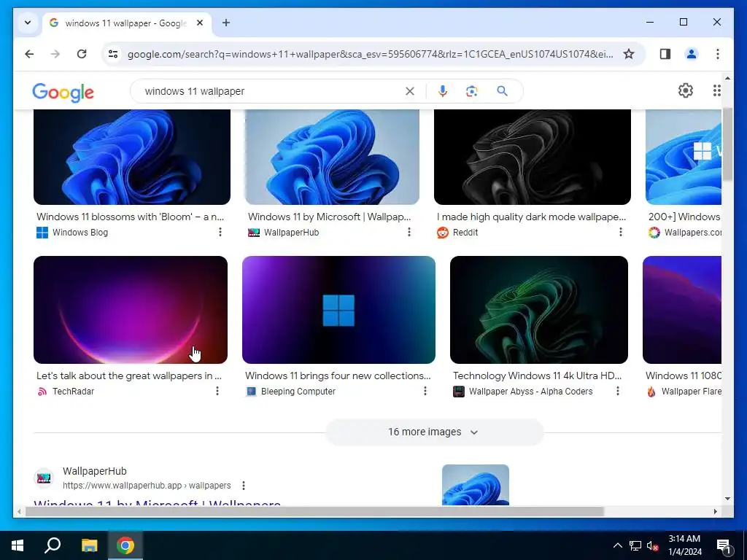Screen dimensions: 747x560
Task: Reload the current page
Action: point(82,54)
